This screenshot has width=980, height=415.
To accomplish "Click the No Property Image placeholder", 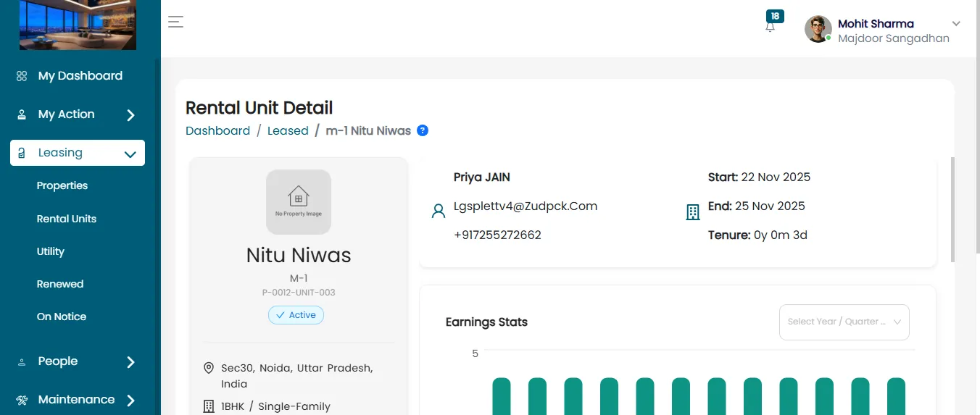I will [299, 202].
